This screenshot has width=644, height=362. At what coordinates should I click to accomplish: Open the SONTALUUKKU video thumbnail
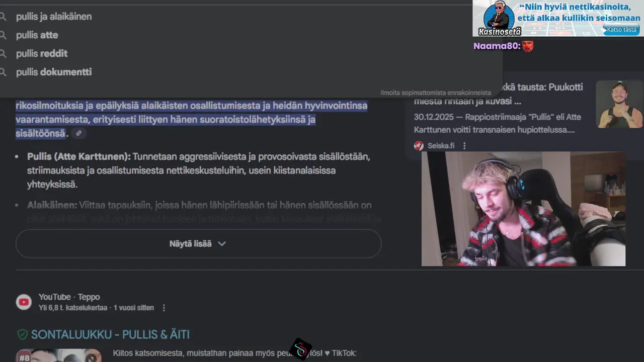coord(59,355)
